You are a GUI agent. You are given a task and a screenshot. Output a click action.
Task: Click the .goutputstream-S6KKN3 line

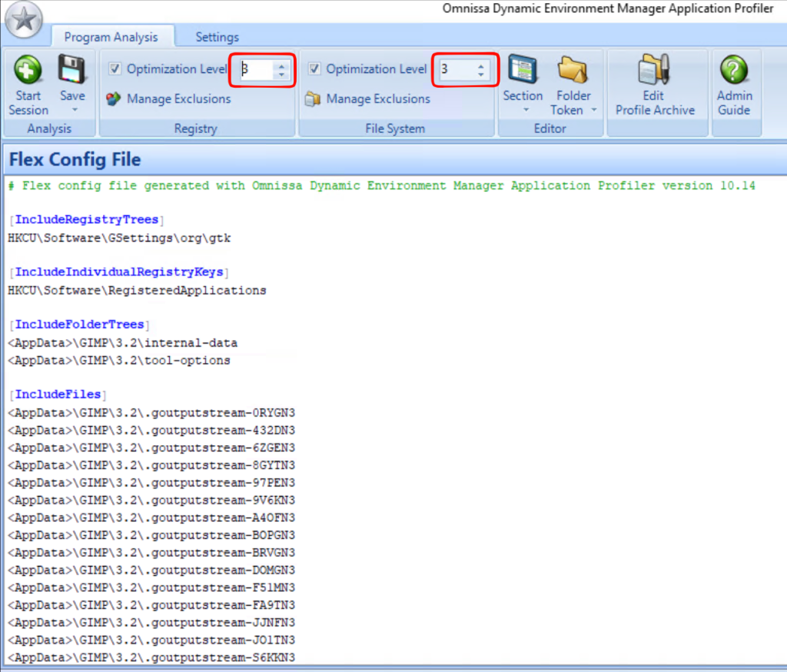(151, 657)
